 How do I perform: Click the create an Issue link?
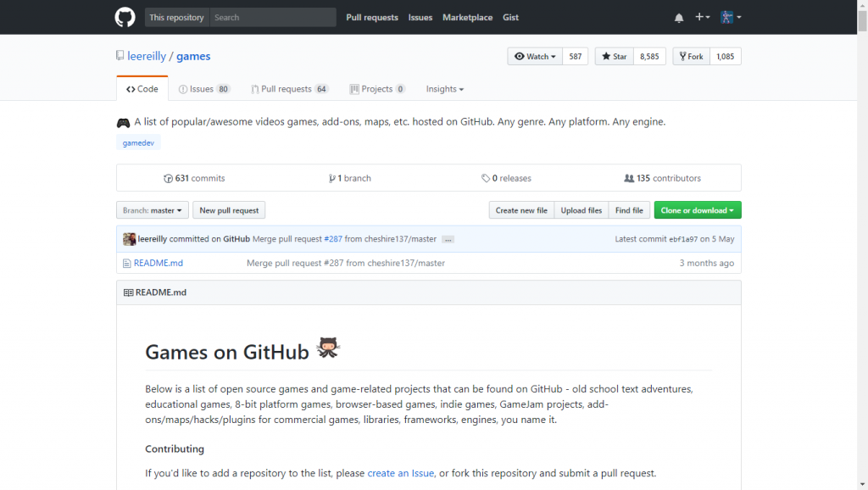401,473
